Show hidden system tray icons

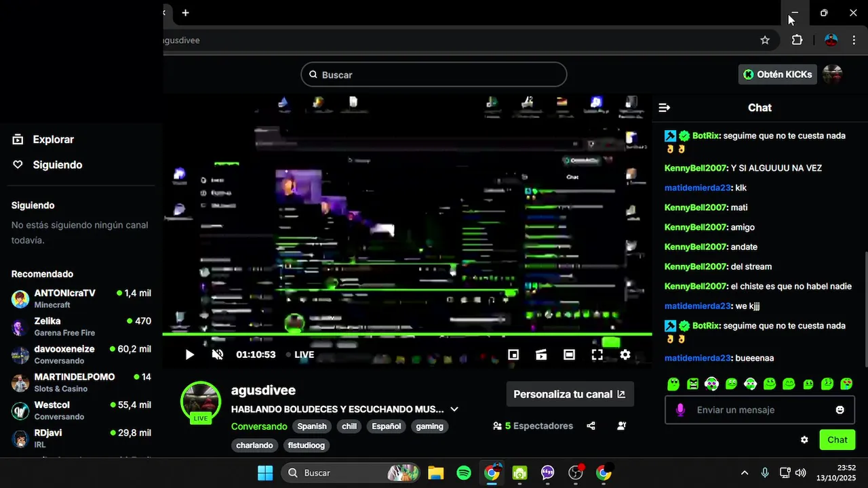745,473
